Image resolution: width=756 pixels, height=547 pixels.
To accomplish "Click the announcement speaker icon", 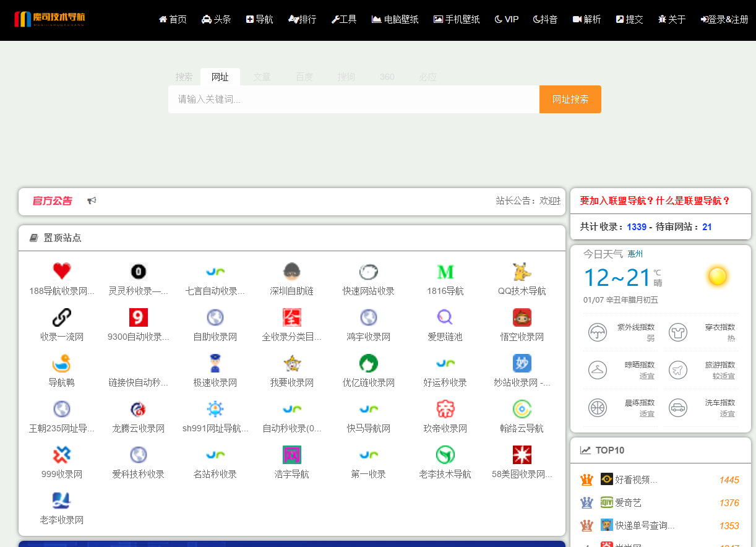I will click(92, 200).
